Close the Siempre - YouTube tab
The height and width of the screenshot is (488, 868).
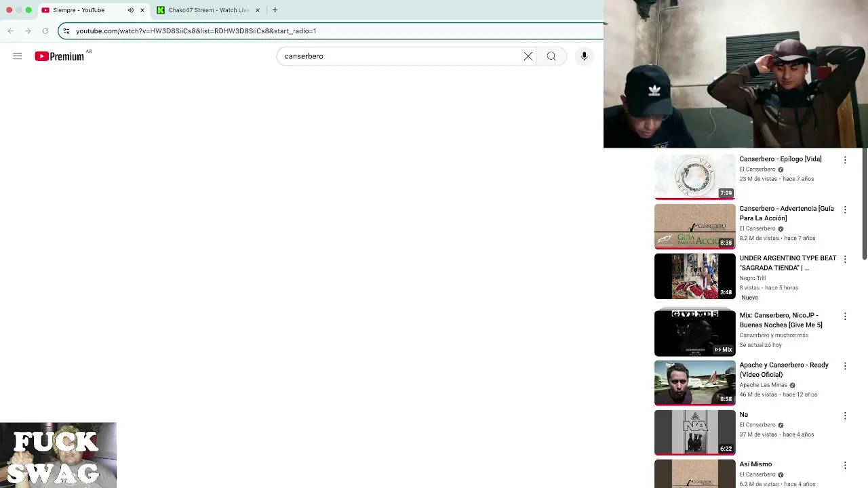pos(142,10)
